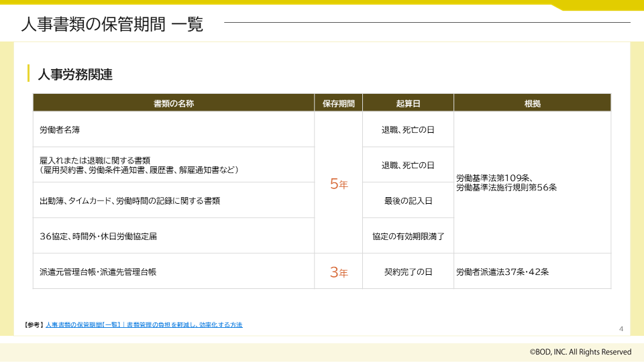Screen dimensions: 644x362
Task: Select the 労働者名簿 table cell
Action: pos(60,129)
